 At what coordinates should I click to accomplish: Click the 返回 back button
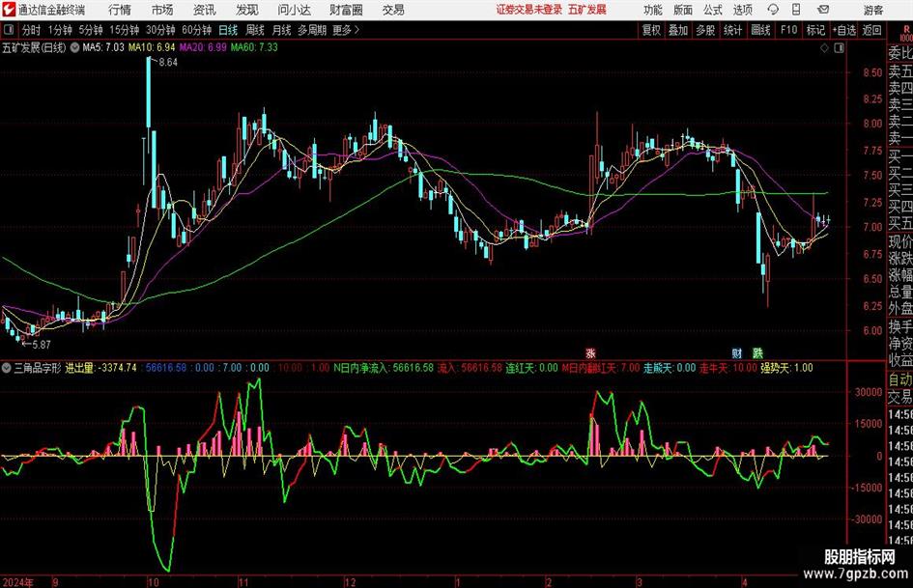point(871,30)
